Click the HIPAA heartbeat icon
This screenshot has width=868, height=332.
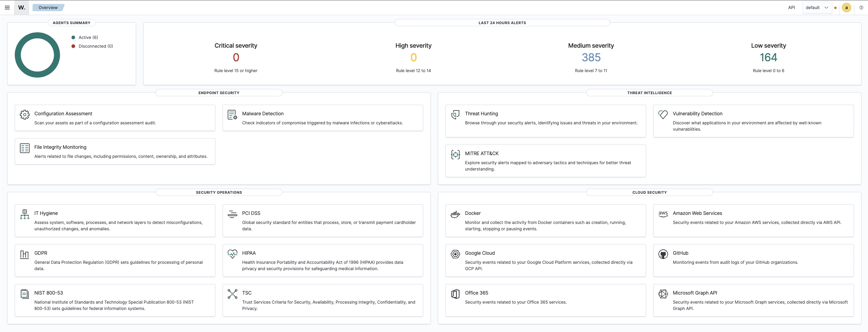click(x=232, y=254)
